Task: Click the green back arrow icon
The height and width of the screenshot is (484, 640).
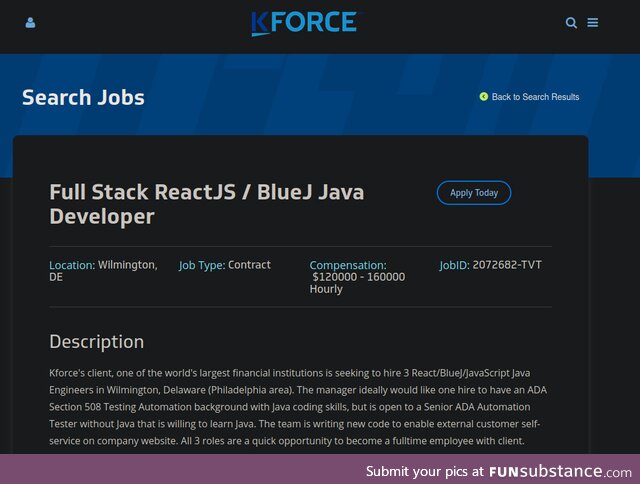Action: click(x=484, y=96)
